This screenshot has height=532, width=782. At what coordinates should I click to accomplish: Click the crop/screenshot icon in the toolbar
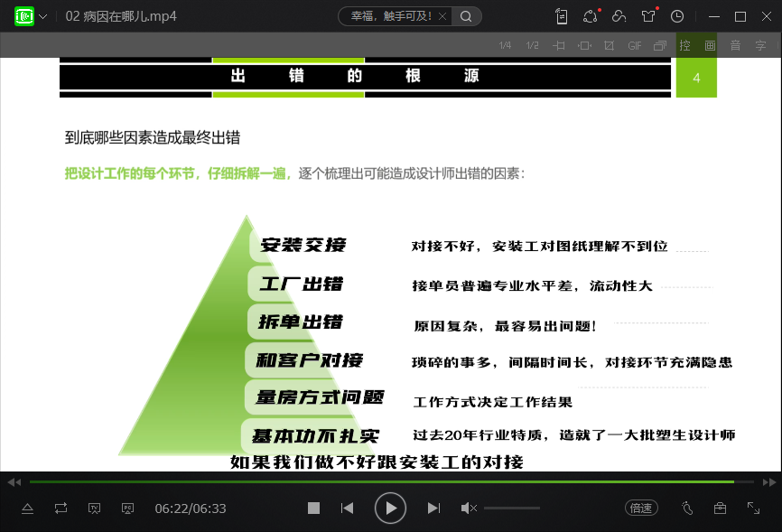[609, 45]
